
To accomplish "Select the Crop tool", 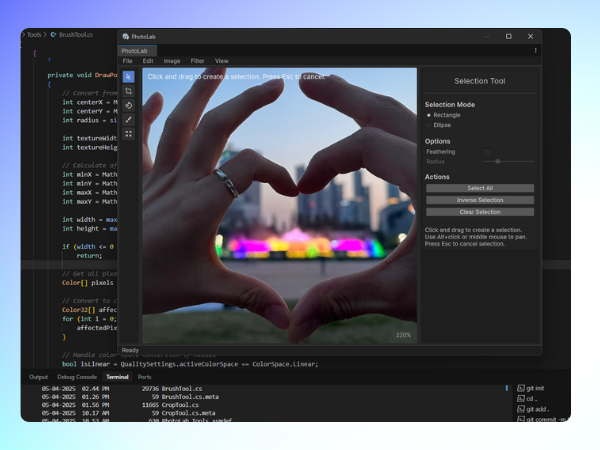I will click(129, 91).
